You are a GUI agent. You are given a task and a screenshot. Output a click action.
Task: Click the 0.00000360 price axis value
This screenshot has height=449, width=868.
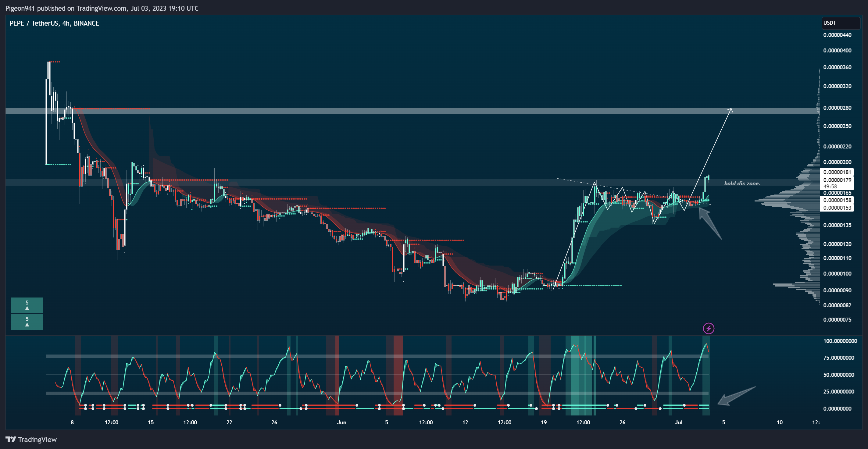click(x=837, y=67)
